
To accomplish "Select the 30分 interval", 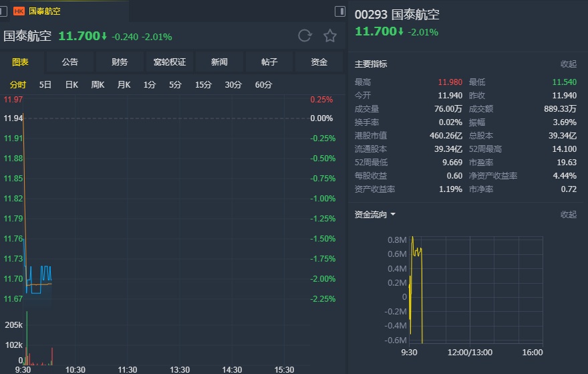I will (233, 85).
